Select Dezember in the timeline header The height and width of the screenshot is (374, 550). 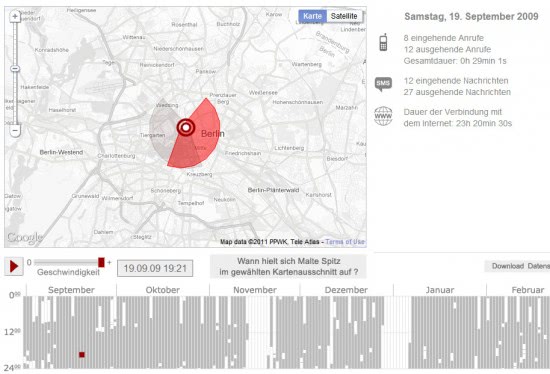click(x=346, y=290)
